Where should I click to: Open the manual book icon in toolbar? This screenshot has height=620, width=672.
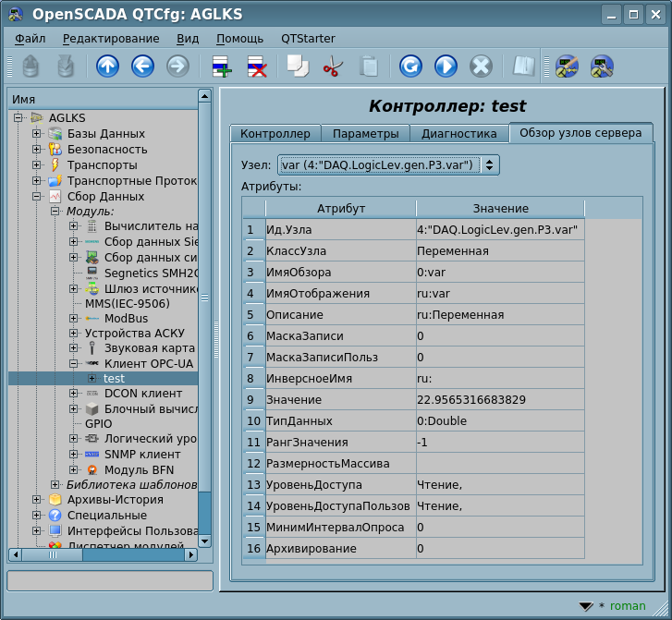click(x=524, y=67)
